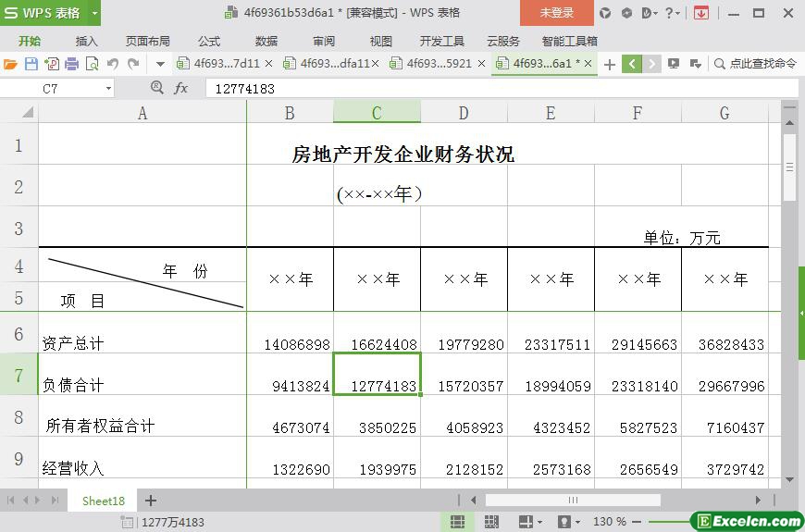Open the WPS 表格 application menu dropdown
The image size is (805, 532).
94,13
